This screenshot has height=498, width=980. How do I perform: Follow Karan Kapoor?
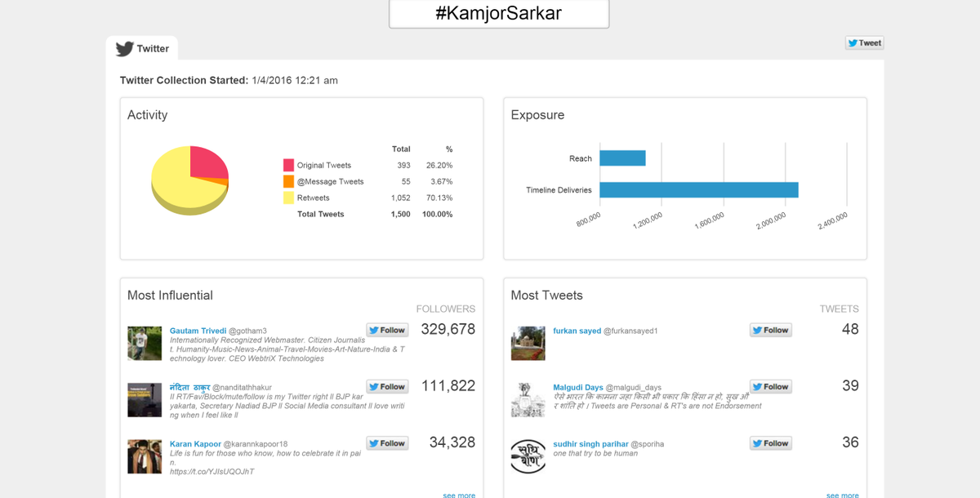[x=387, y=443]
